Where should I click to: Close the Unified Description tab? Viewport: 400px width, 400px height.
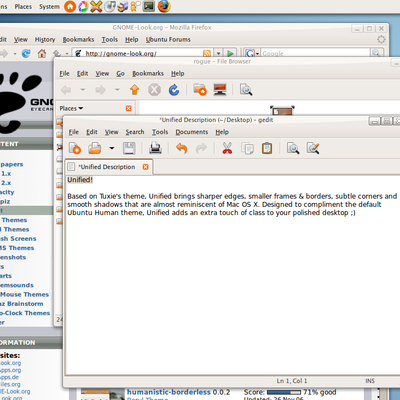[x=146, y=167]
